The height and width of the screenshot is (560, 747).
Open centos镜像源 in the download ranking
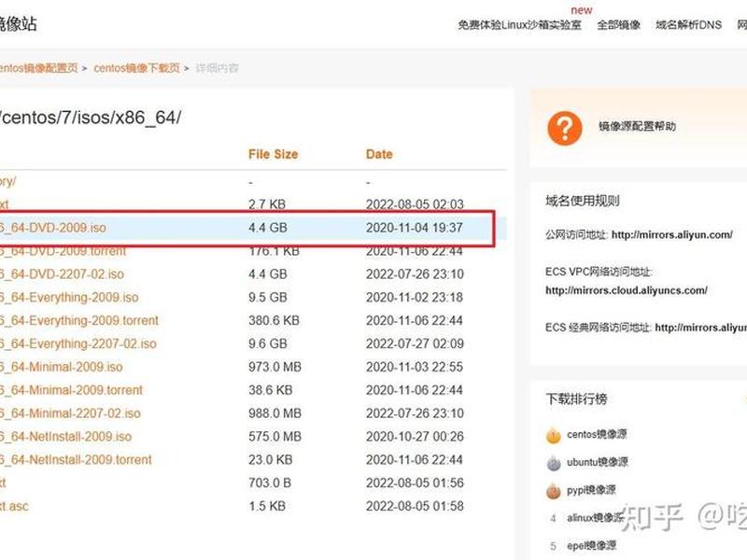(597, 434)
